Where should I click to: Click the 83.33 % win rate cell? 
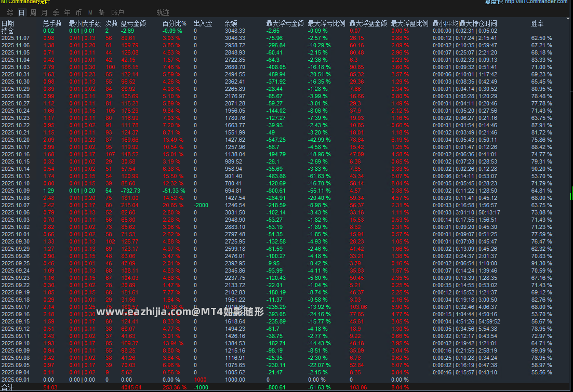click(542, 60)
